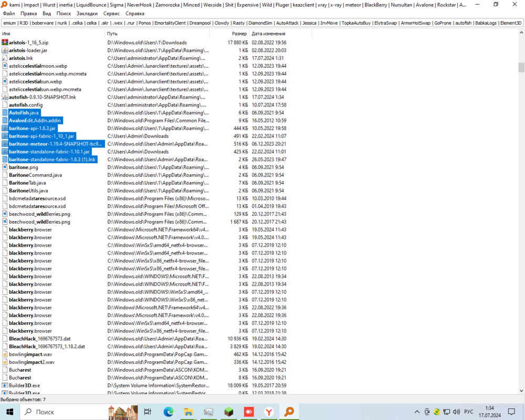Open the Закладки menu
The width and height of the screenshot is (525, 420).
pos(87,14)
